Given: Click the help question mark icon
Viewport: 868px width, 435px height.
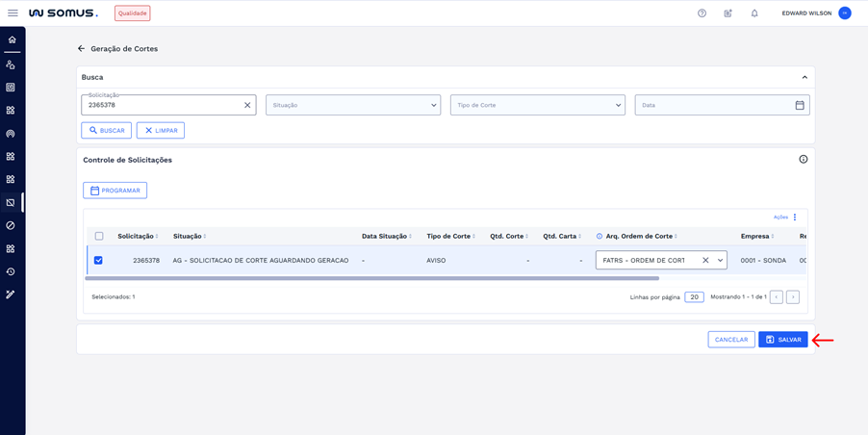Looking at the screenshot, I should (702, 13).
